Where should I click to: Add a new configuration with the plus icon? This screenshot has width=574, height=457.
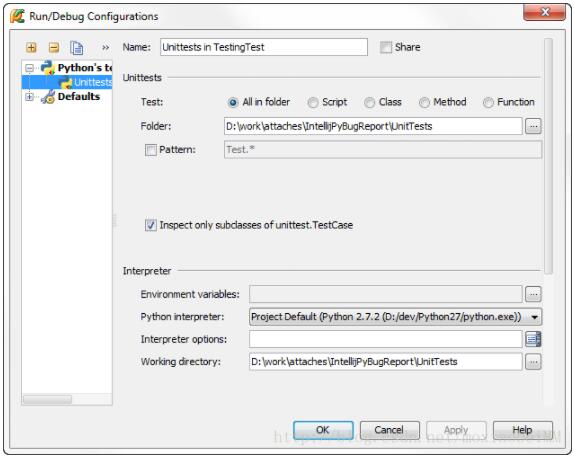point(31,47)
